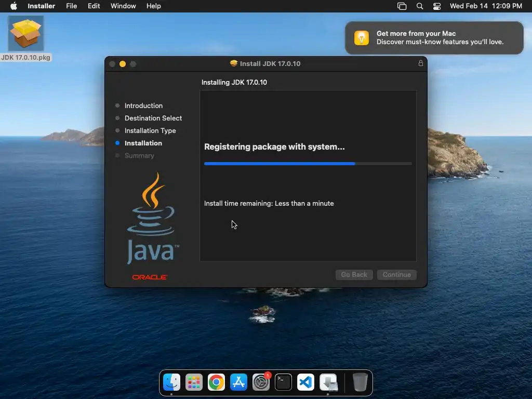Open the Edit menu

coord(94,6)
